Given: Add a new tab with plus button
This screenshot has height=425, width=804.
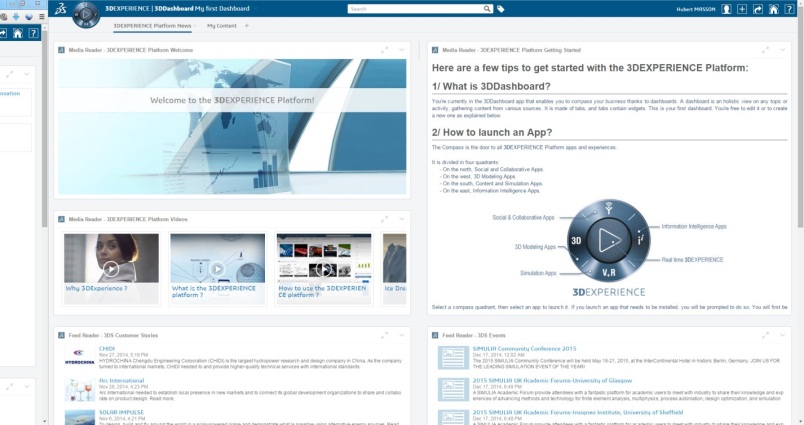Looking at the screenshot, I should (247, 25).
